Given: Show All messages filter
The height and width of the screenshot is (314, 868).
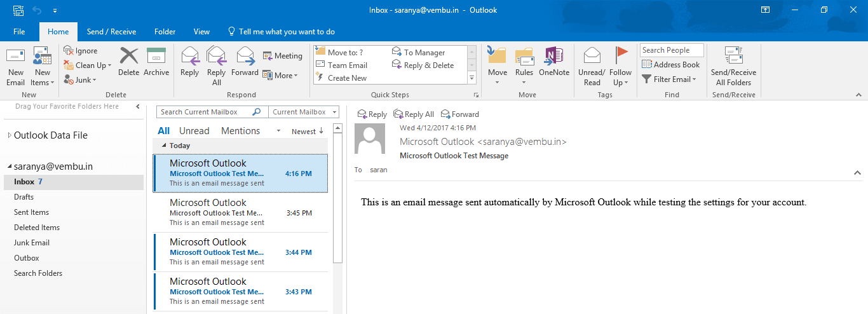Looking at the screenshot, I should (x=164, y=131).
